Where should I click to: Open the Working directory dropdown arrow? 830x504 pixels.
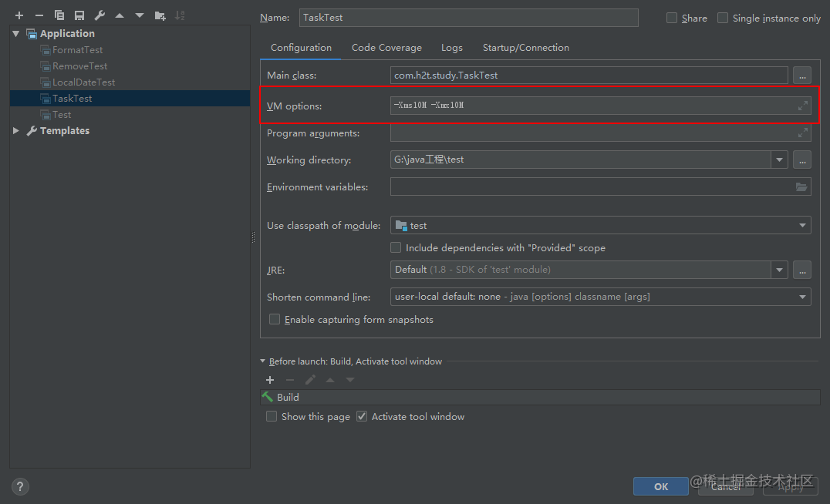[779, 160]
